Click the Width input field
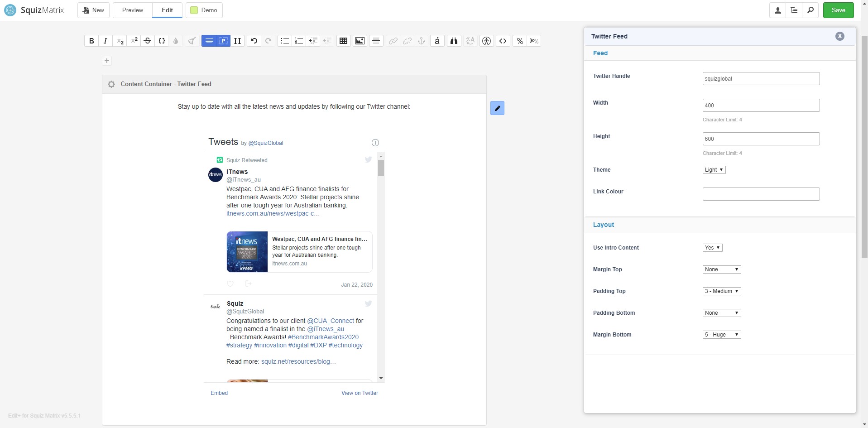The width and height of the screenshot is (868, 428). coord(761,105)
